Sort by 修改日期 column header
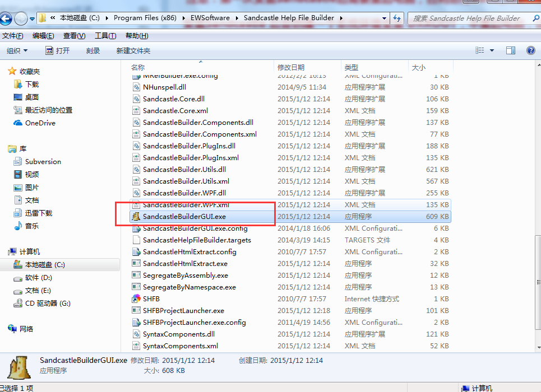Screen dimensions: 541x392 pyautogui.click(x=308, y=67)
